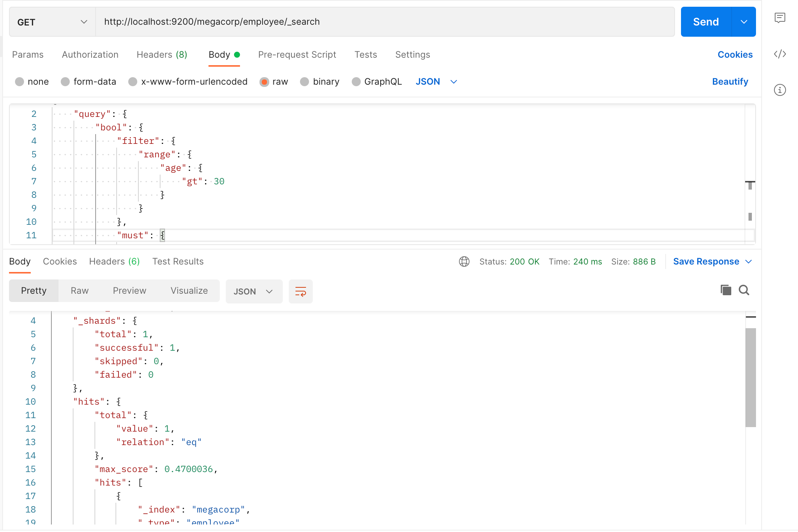Screen dimensions: 798x532
Task: Click the response body vertical scrollbar
Action: [x=750, y=377]
